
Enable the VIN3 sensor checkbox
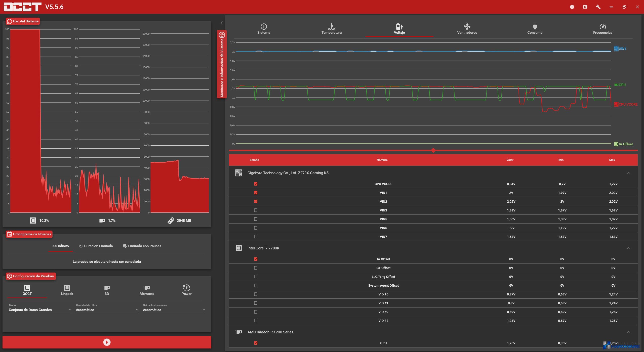pos(256,210)
